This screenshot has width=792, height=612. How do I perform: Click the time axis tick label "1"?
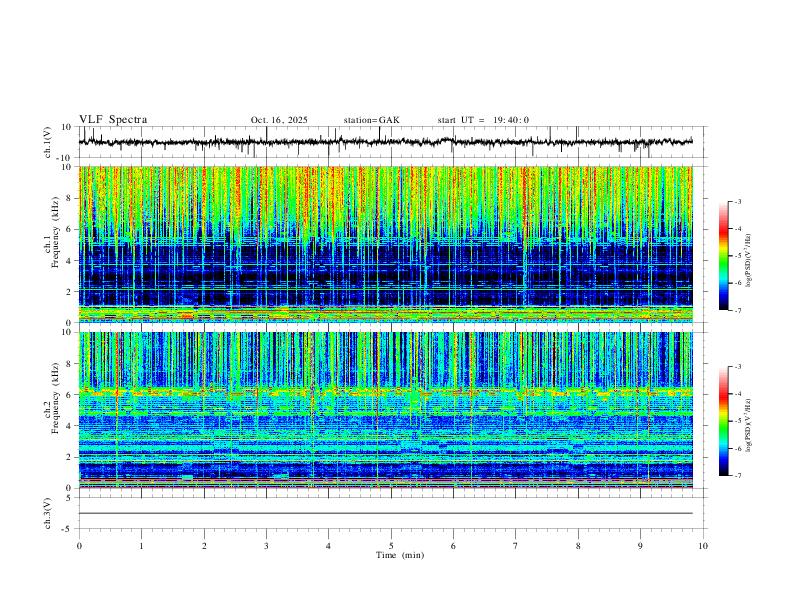pyautogui.click(x=141, y=546)
